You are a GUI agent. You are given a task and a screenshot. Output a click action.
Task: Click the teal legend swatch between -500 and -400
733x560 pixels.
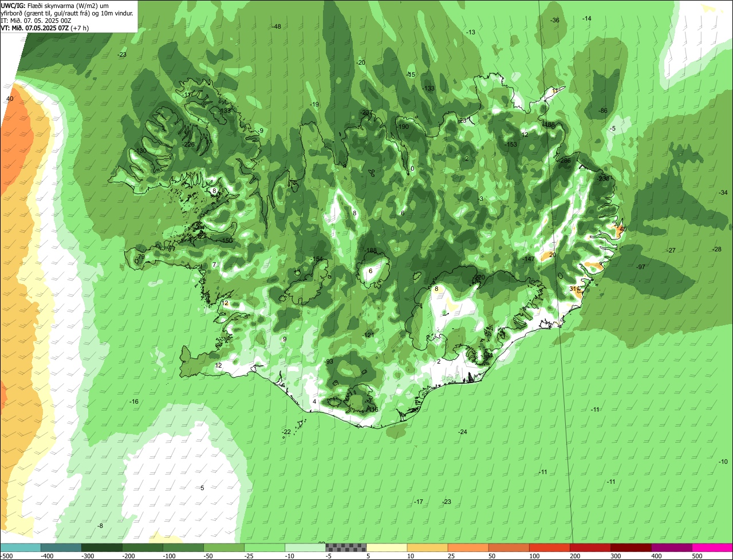[x=21, y=548]
